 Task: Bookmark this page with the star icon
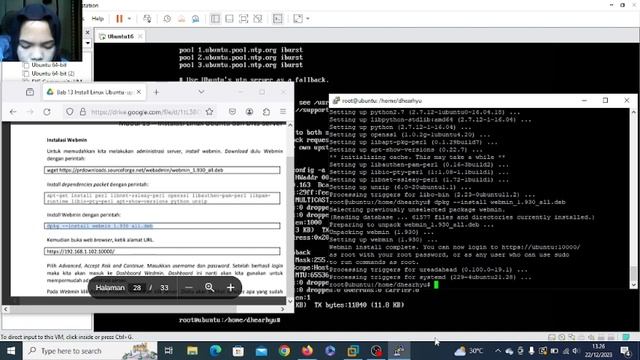pos(210,112)
